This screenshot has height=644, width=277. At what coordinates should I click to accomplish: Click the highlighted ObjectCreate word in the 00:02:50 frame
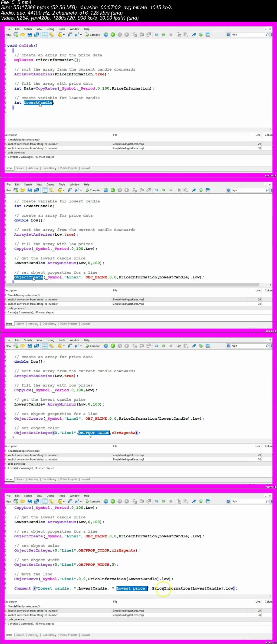pos(28,277)
